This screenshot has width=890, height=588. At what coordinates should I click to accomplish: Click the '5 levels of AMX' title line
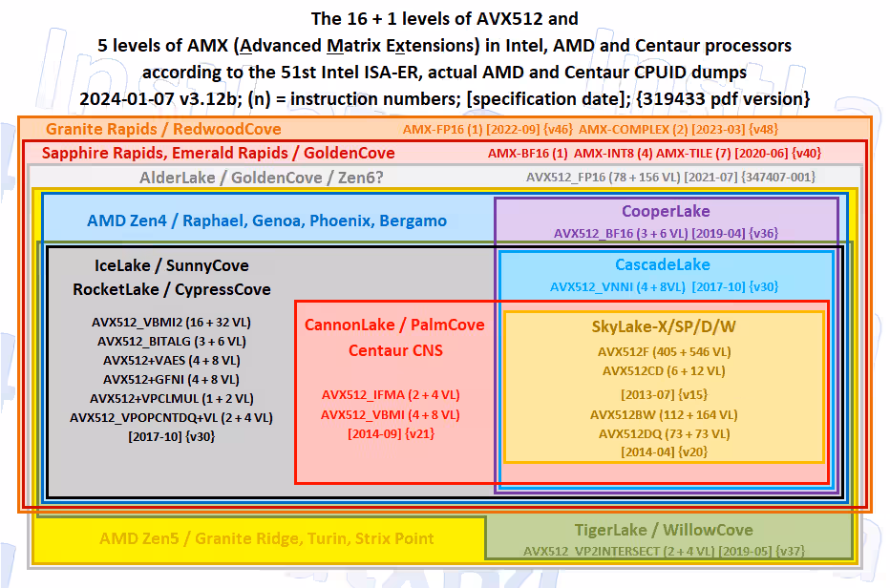(444, 46)
